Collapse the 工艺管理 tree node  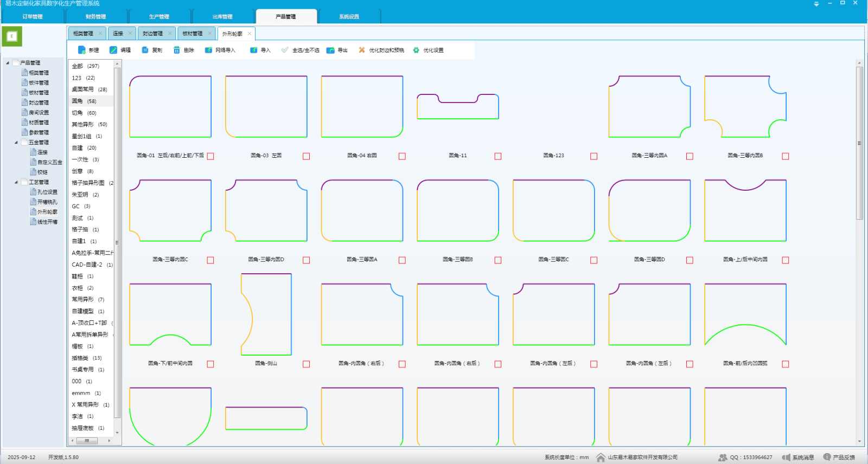coord(16,182)
